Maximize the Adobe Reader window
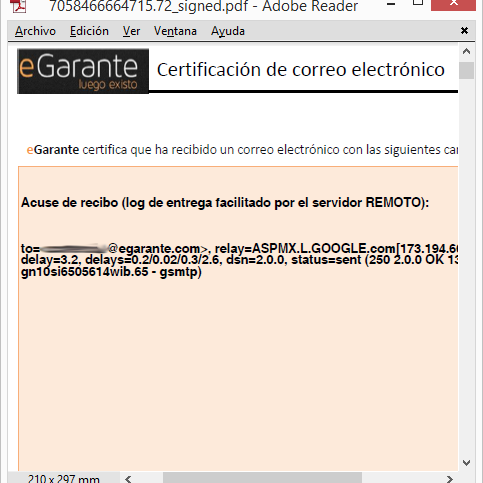This screenshot has width=483, height=483. tap(418, 3)
